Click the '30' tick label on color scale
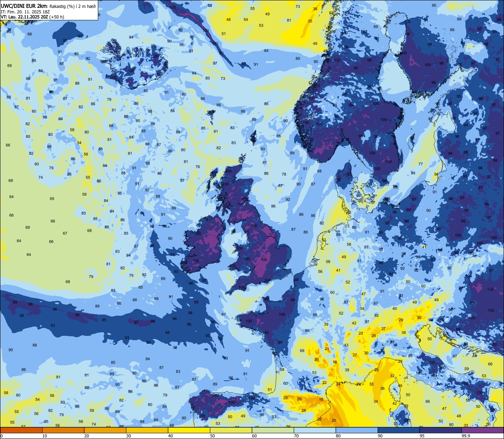This screenshot has height=439, width=504. click(128, 436)
